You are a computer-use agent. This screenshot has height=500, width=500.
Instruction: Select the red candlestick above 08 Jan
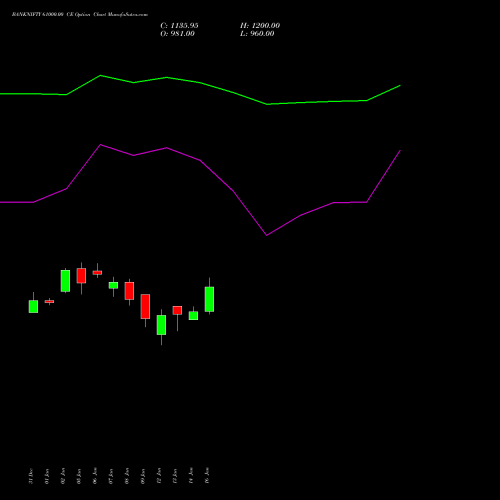coord(129,291)
